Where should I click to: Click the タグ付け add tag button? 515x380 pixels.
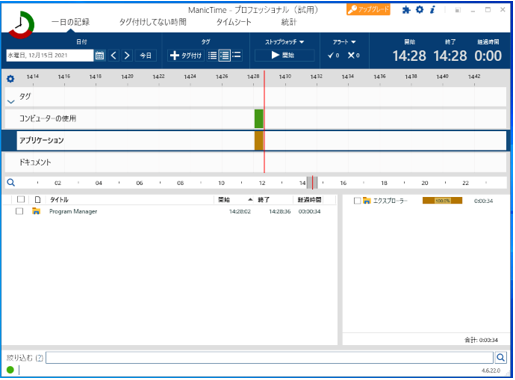tap(186, 55)
